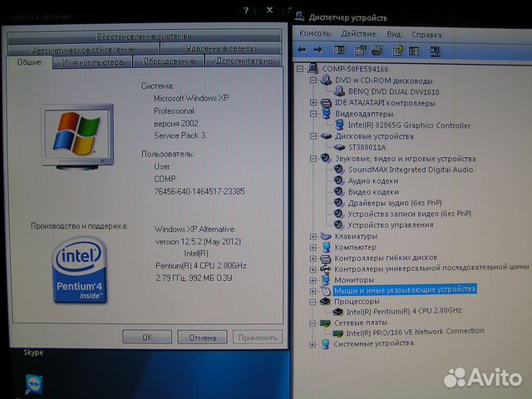Collapse the COMP-50FE594166 root node
Screen dimensions: 532x399
(300, 69)
